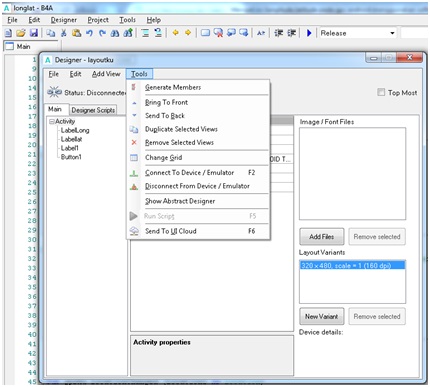Click the Cut scissors toolbar icon
The height and width of the screenshot is (387, 430).
tap(64, 33)
